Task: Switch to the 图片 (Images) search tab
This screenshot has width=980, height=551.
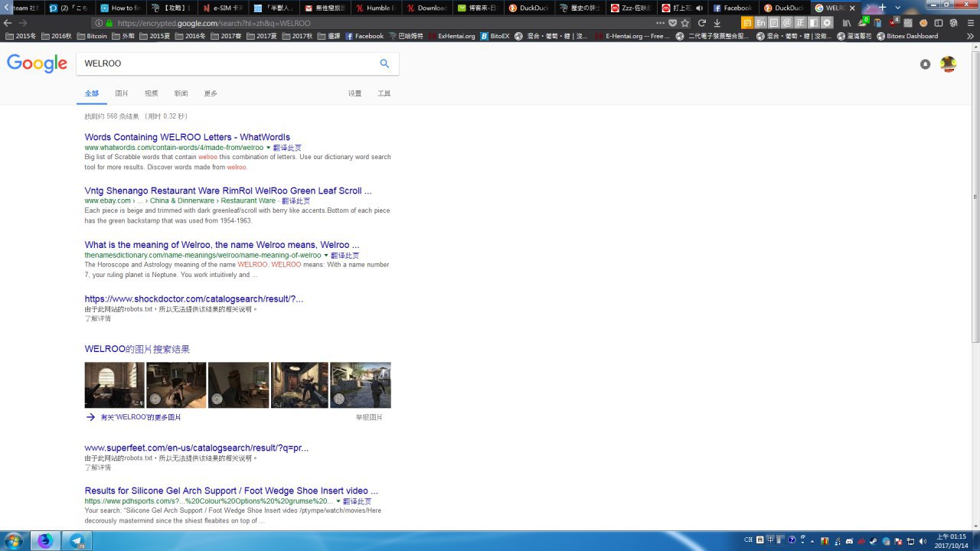Action: (x=122, y=93)
